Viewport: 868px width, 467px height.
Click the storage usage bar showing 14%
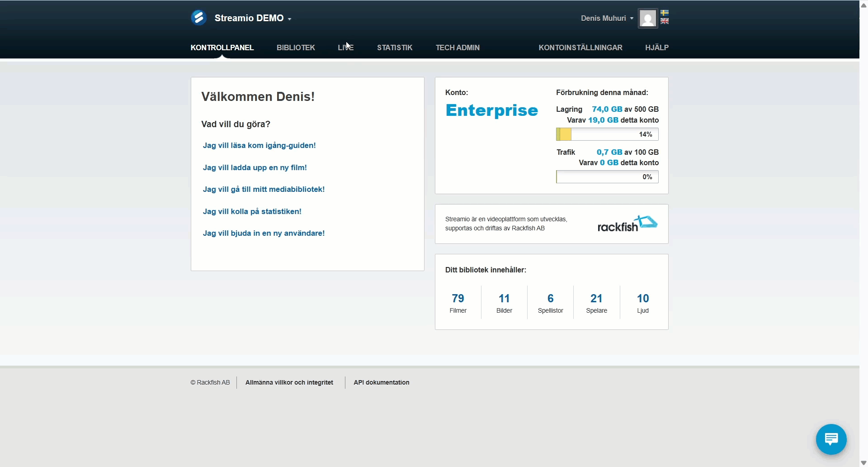pos(607,134)
